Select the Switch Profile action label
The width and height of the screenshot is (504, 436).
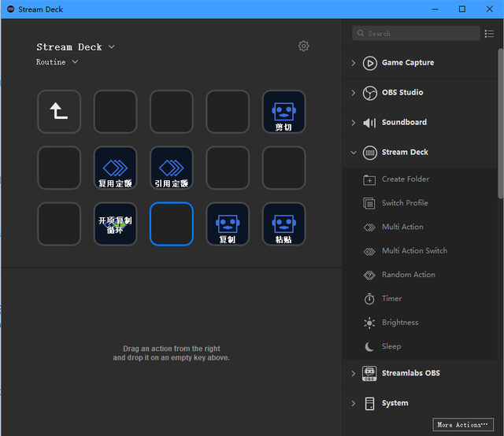[x=405, y=203]
